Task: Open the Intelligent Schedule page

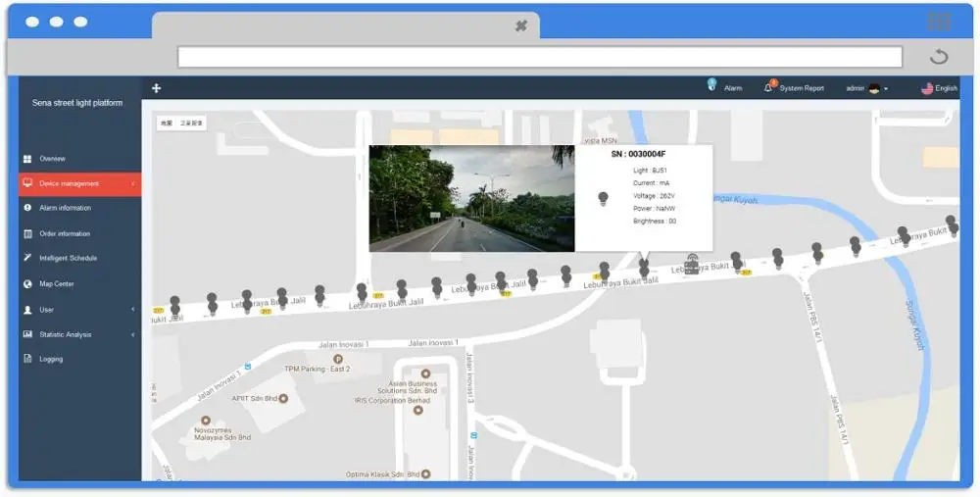Action: click(x=68, y=258)
